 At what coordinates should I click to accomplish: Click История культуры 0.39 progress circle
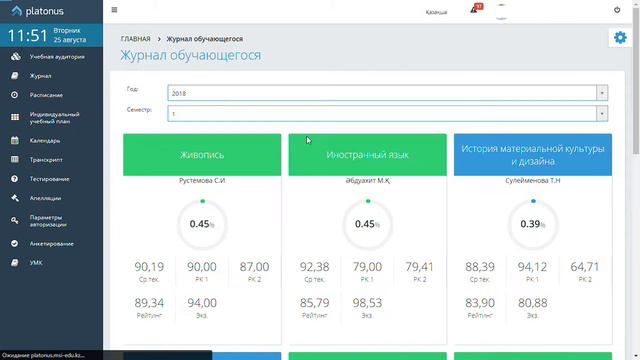pyautogui.click(x=533, y=224)
